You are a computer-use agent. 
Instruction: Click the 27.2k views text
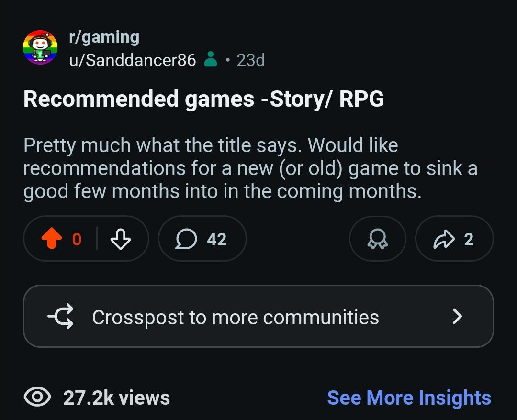pyautogui.click(x=116, y=398)
